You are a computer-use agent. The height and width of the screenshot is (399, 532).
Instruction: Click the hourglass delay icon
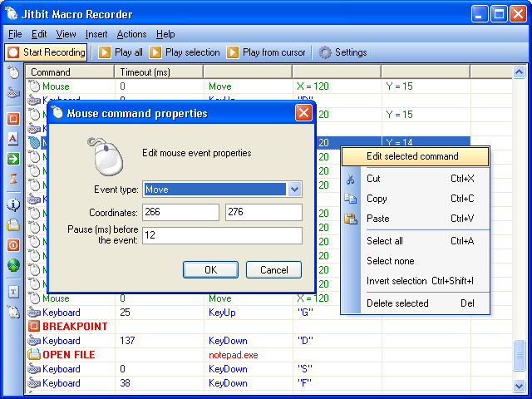(x=13, y=179)
